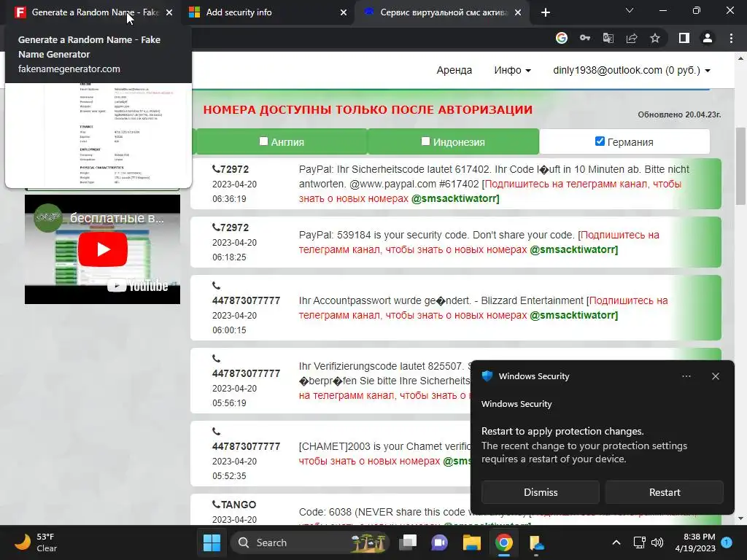The image size is (747, 560).
Task: Open the volume tray icon
Action: pos(657,542)
